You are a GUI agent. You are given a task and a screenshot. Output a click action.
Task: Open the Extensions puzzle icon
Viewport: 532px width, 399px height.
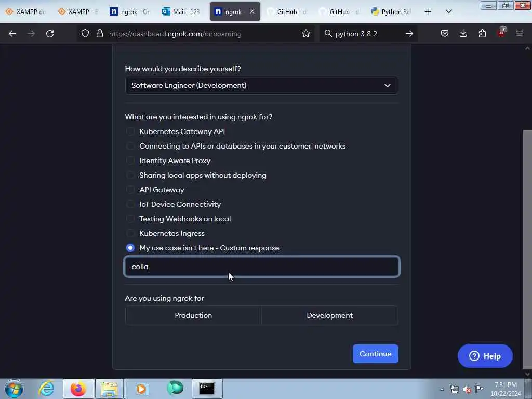(482, 34)
